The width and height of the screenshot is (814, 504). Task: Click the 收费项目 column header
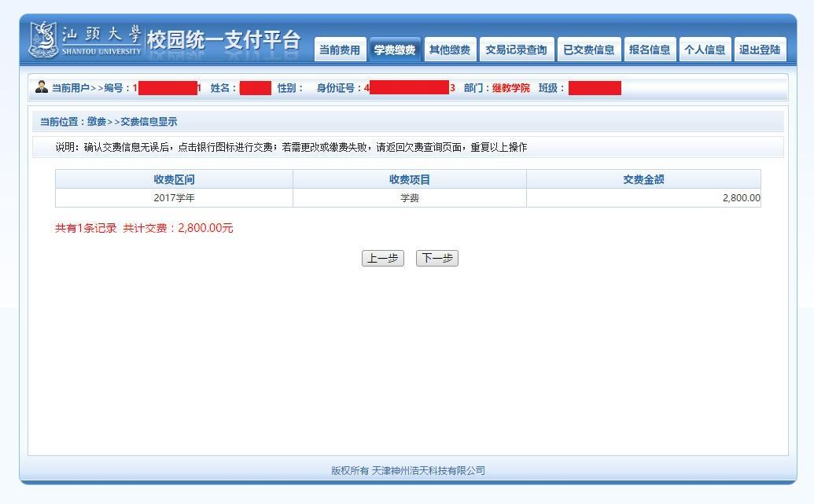pos(410,179)
